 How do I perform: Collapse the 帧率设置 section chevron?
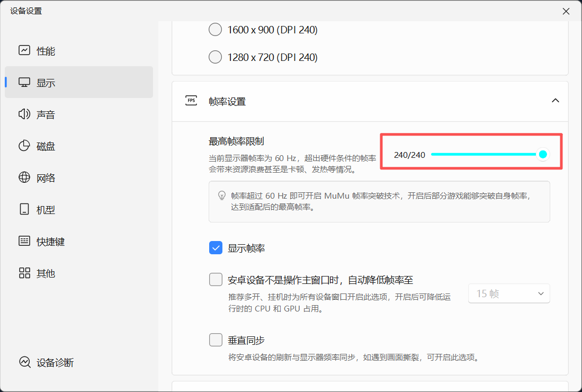tap(555, 101)
